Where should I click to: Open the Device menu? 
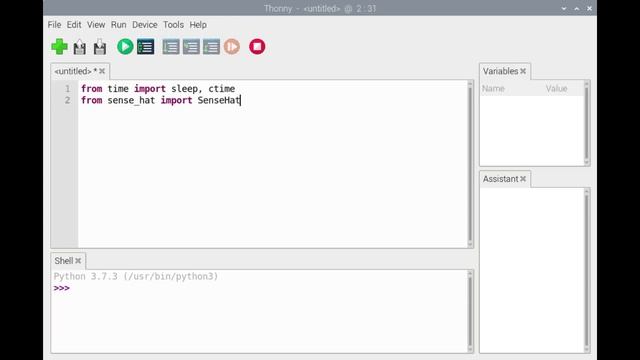point(144,24)
